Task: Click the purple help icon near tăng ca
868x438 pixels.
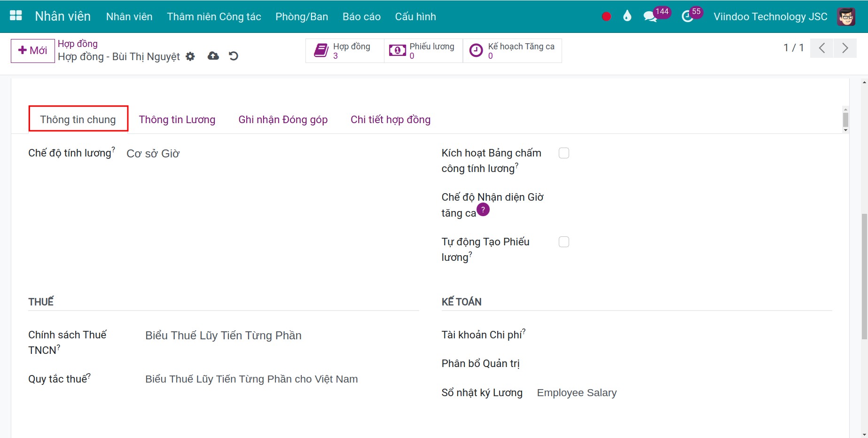Action: (483, 210)
